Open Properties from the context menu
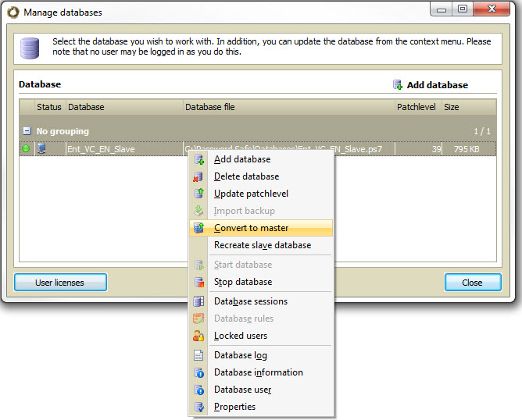This screenshot has width=522, height=420. (x=261, y=407)
